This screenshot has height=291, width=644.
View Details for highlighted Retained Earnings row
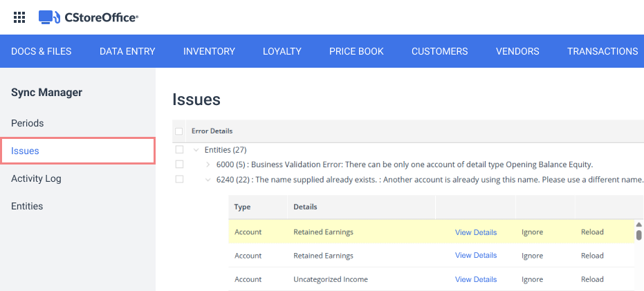point(476,232)
